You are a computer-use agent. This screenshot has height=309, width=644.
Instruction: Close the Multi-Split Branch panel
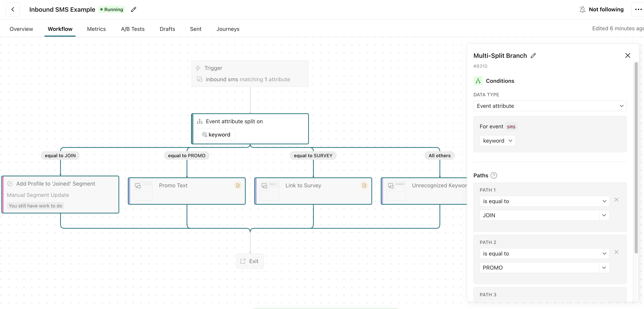pyautogui.click(x=627, y=55)
